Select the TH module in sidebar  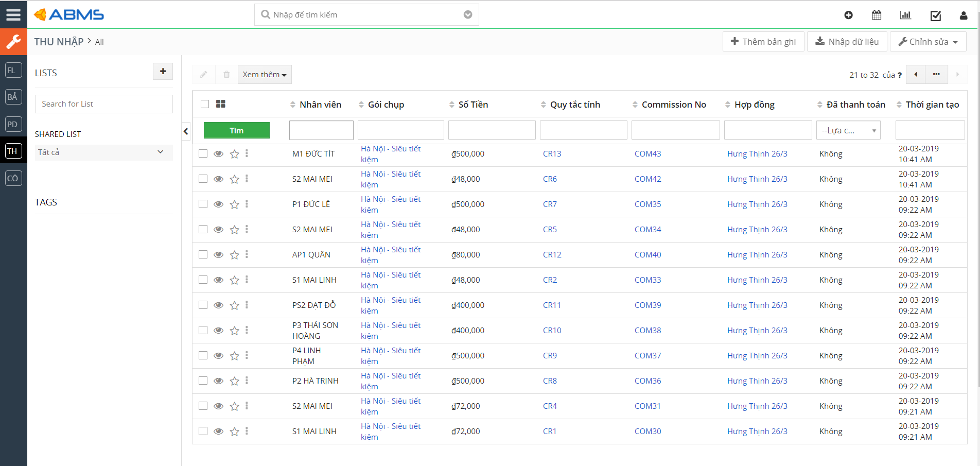point(13,151)
